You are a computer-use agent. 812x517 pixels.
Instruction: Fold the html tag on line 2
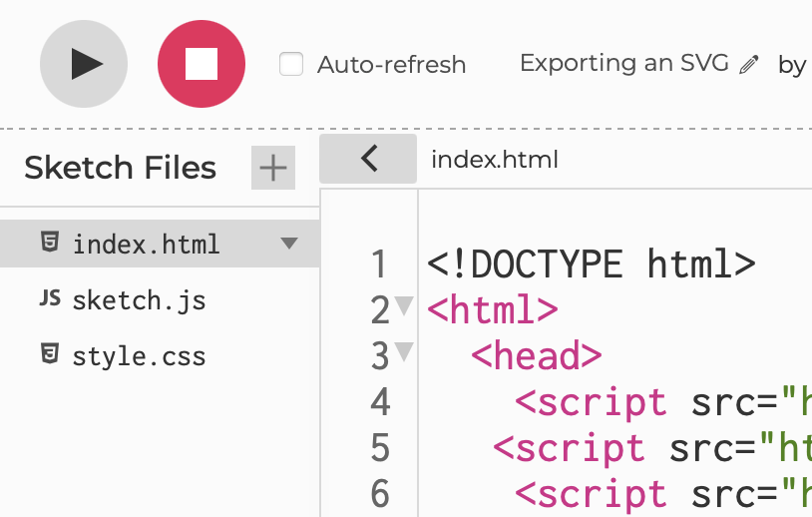coord(404,305)
